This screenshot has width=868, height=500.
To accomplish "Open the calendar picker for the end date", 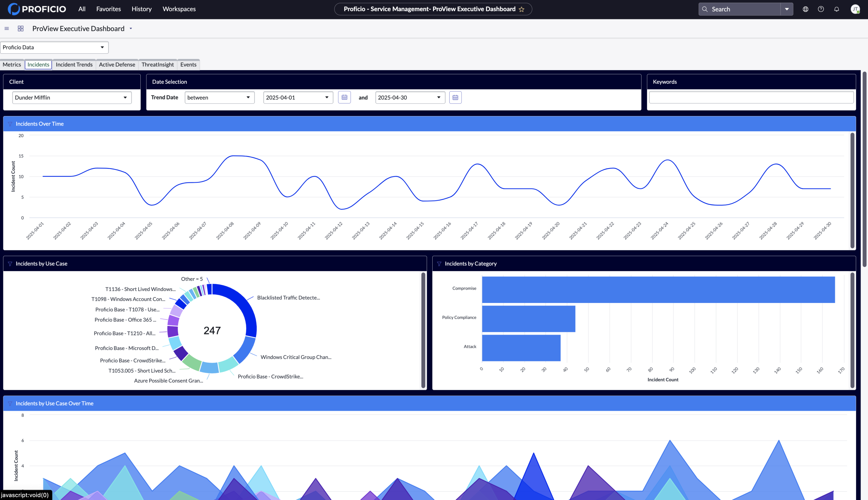I will click(455, 97).
